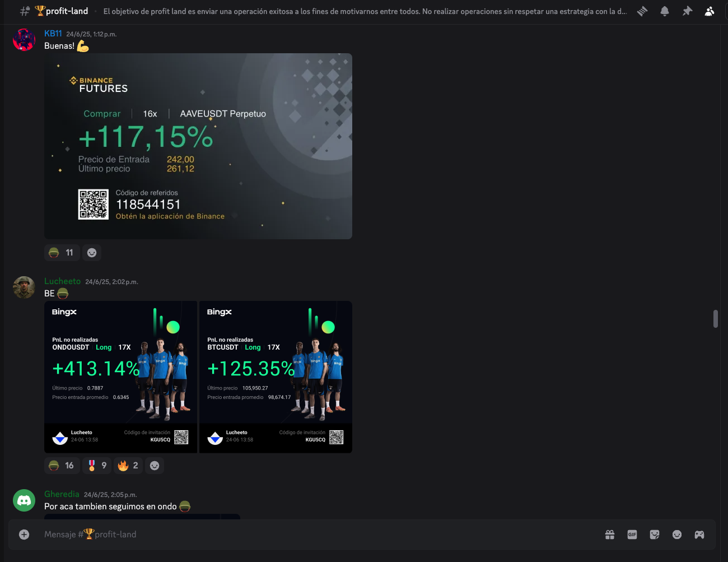
Task: Open the emoji picker in message bar
Action: (x=677, y=535)
